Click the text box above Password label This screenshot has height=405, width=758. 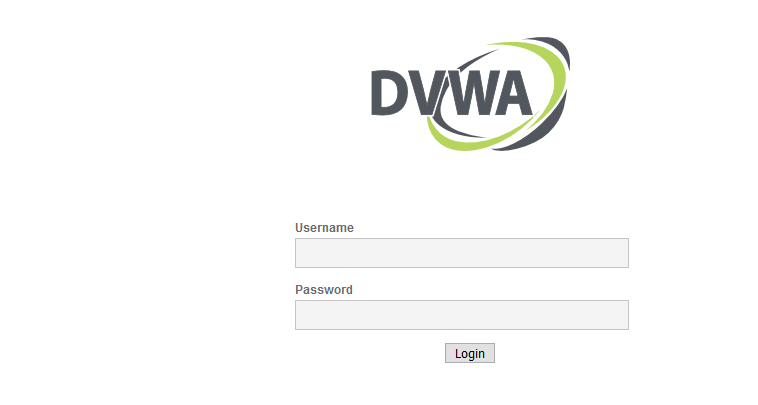coord(462,253)
